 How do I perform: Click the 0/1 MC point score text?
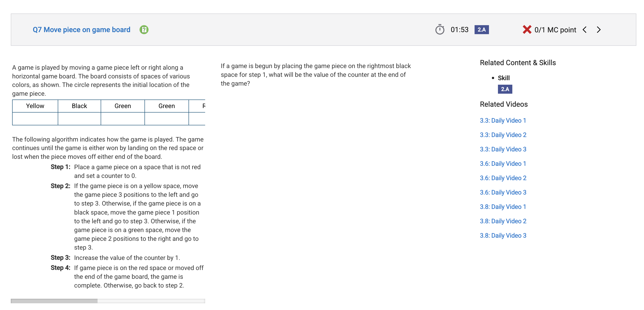coord(555,30)
